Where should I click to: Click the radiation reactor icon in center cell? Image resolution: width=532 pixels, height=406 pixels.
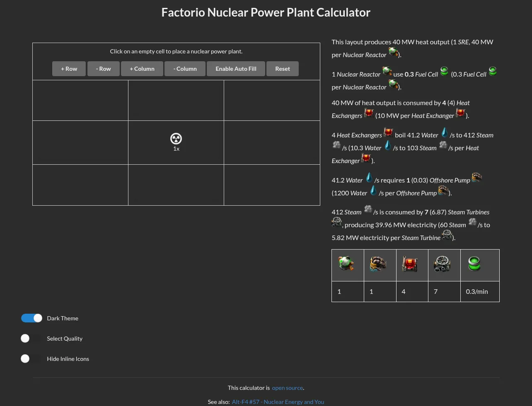176,139
